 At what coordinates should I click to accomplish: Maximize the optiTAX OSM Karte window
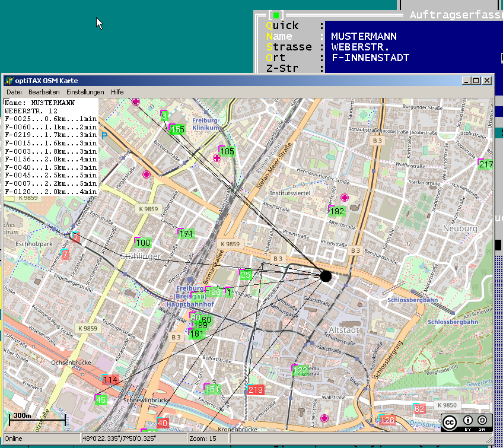click(476, 81)
